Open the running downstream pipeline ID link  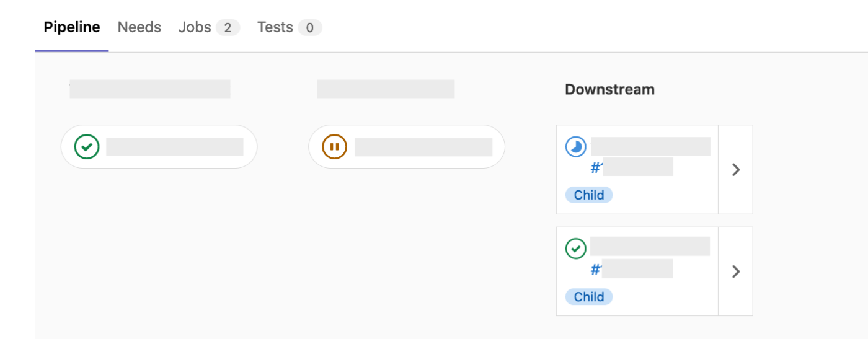(631, 167)
